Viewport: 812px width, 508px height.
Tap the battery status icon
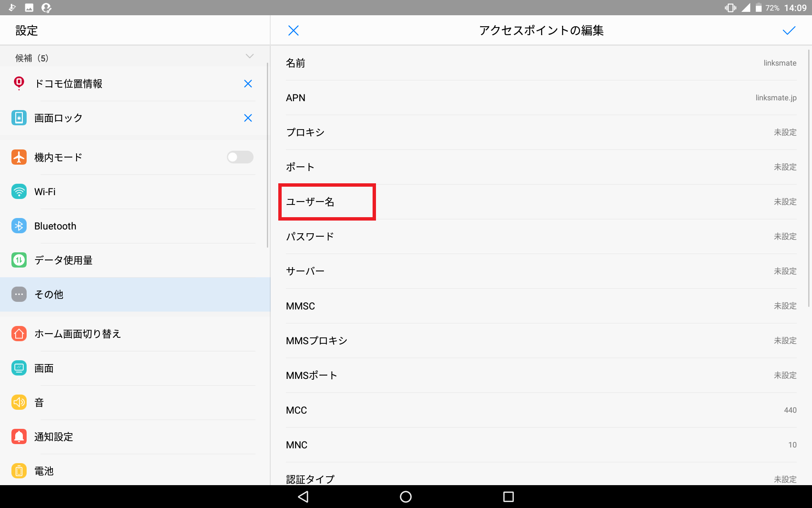759,8
